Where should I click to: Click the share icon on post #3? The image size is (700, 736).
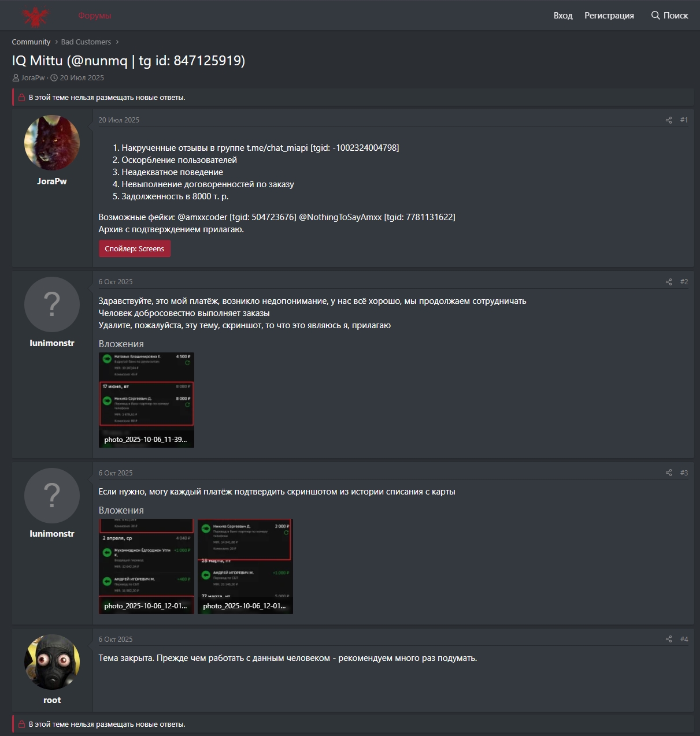669,473
